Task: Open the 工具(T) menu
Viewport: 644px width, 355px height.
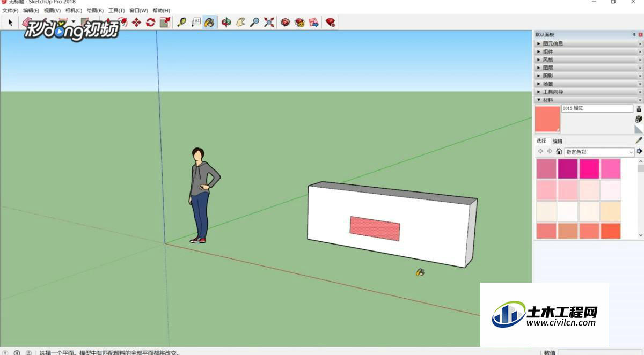Action: click(x=116, y=10)
